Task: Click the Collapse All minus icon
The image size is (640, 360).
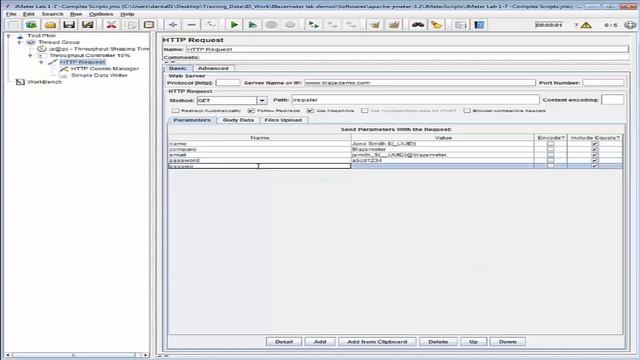Action: click(191, 25)
